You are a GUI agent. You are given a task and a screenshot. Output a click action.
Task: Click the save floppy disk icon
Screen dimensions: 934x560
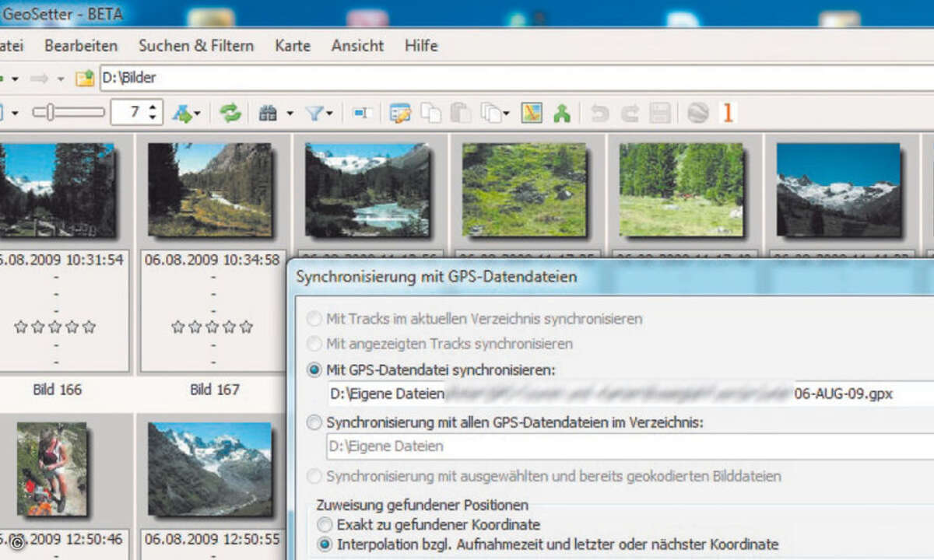pos(660,114)
